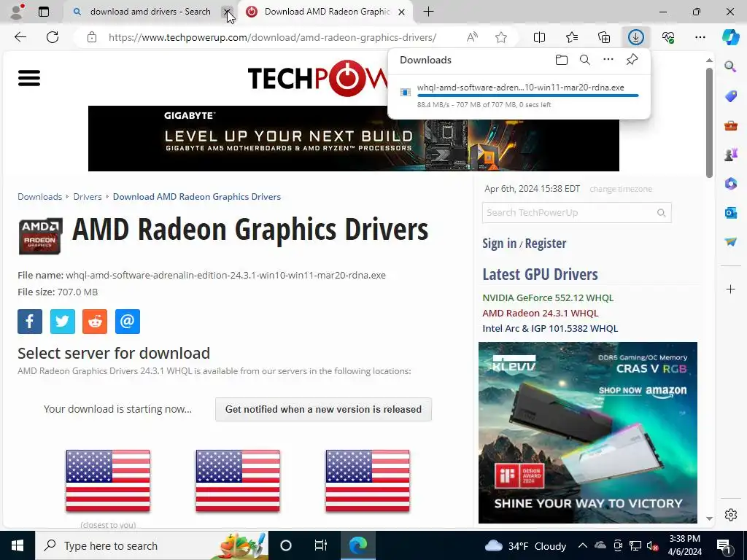View site information lock icon
This screenshot has height=560, width=747.
[92, 37]
